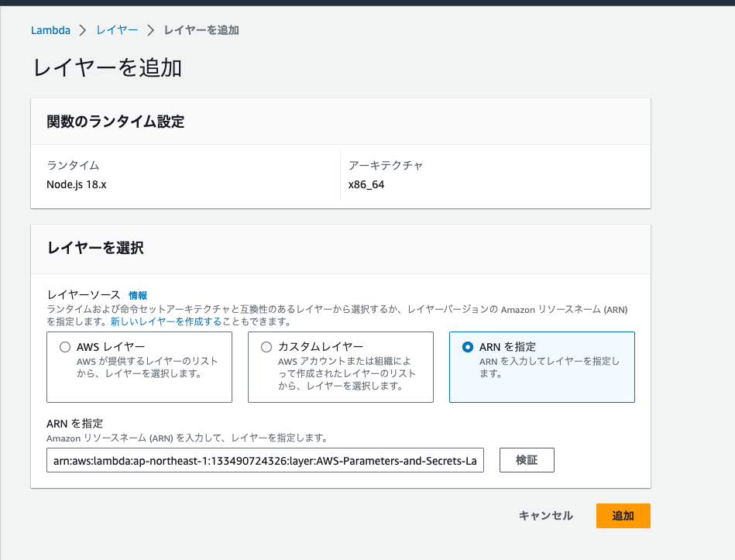Image resolution: width=735 pixels, height=560 pixels.
Task: Click the 検証 verify button
Action: [527, 460]
